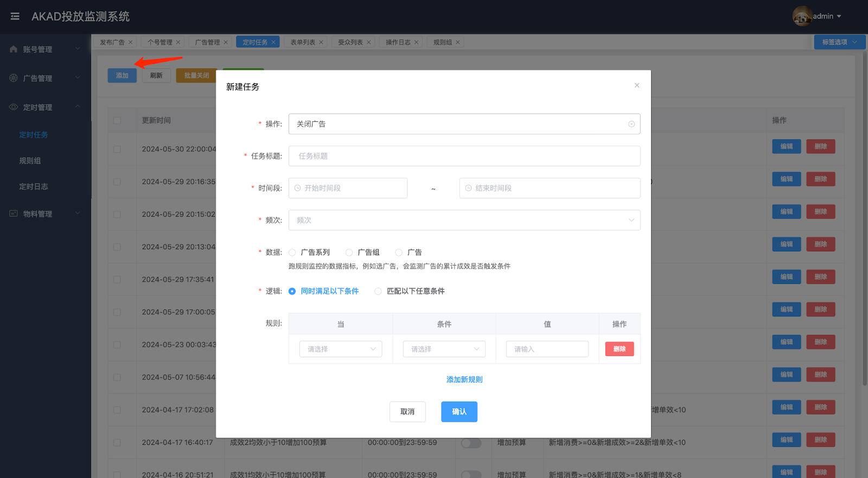Click the hamburger menu icon in header
This screenshot has height=478, width=868.
tap(15, 16)
